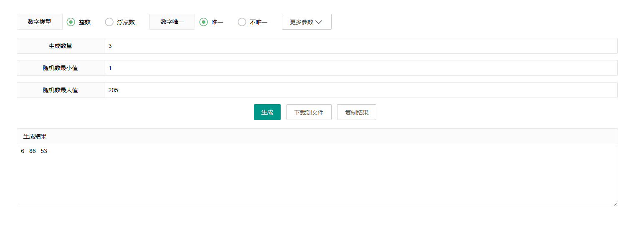The image size is (644, 243).
Task: Click inside the generated results text area
Action: tap(317, 179)
